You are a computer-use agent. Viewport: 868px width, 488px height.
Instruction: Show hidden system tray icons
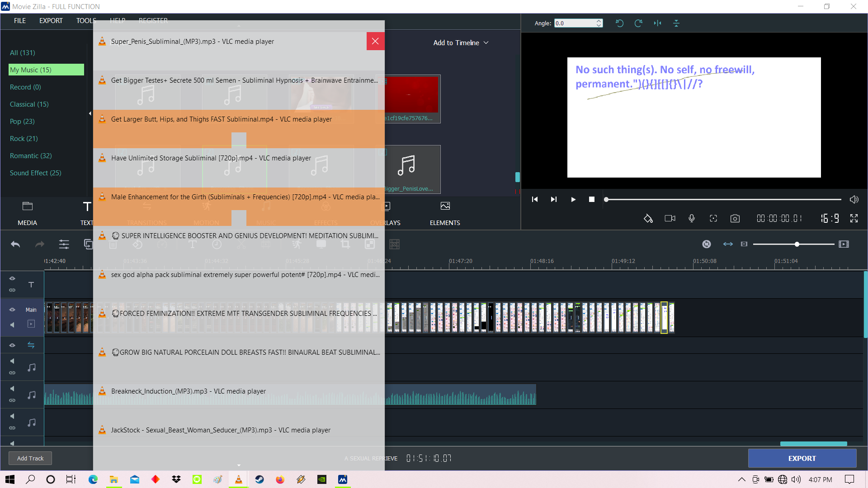click(742, 479)
